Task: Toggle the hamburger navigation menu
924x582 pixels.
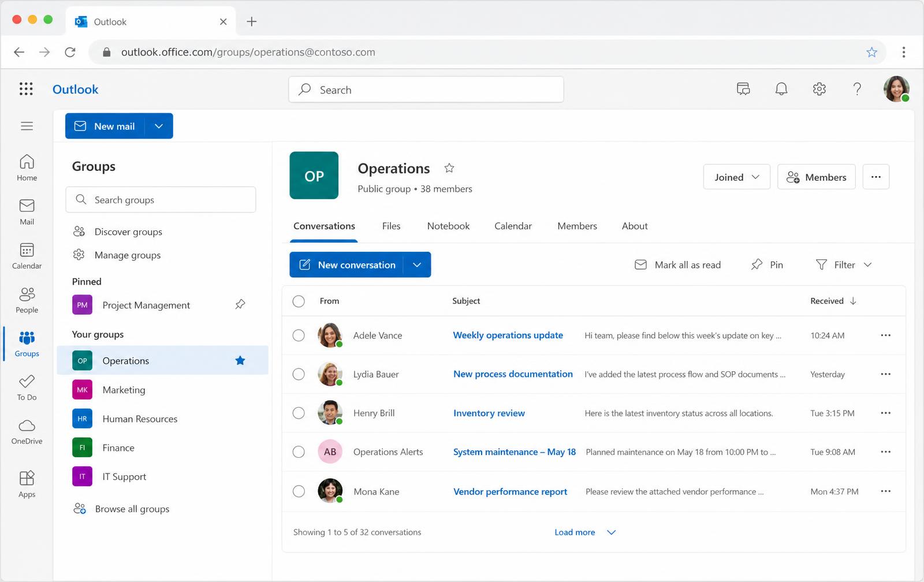Action: [27, 126]
